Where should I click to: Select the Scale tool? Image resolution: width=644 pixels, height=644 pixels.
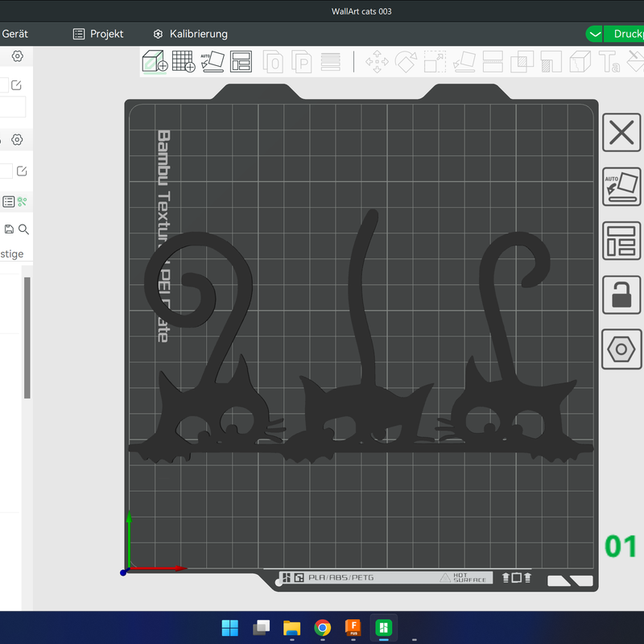(x=435, y=62)
